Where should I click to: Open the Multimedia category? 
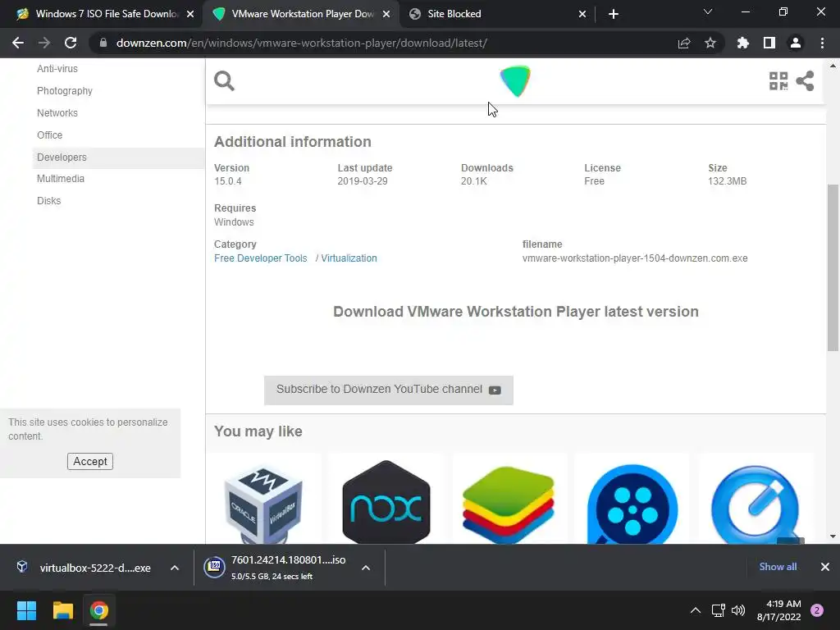[61, 178]
